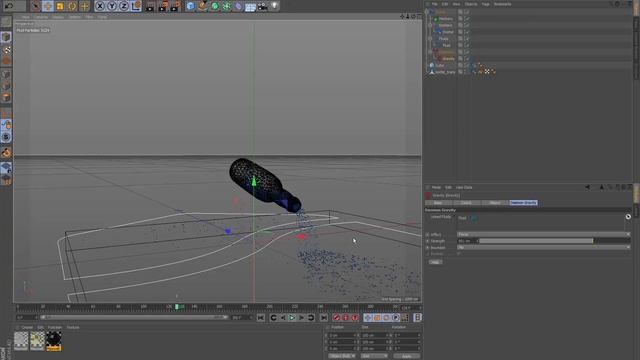
Task: Click the coordinate system icon
Action: click(137, 6)
